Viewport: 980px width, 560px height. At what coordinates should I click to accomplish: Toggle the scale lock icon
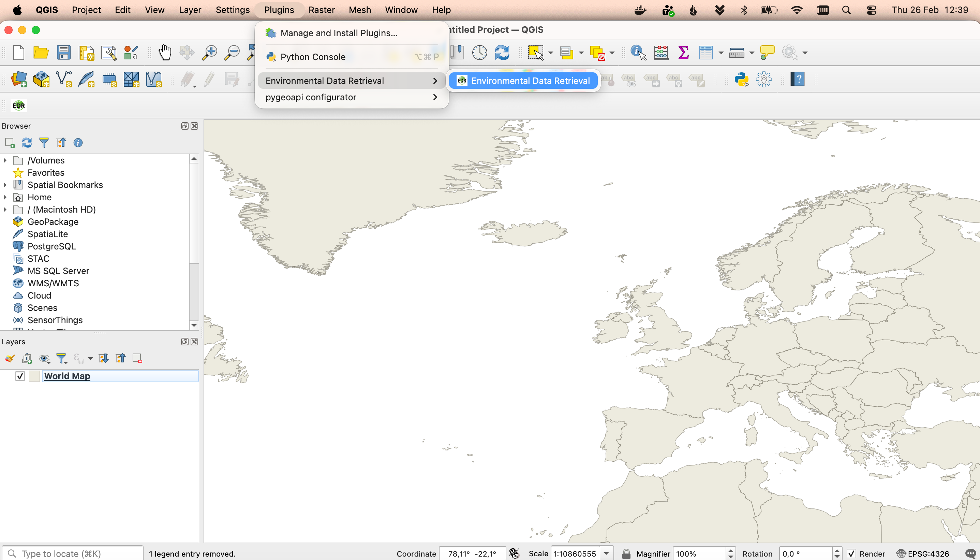coord(626,554)
